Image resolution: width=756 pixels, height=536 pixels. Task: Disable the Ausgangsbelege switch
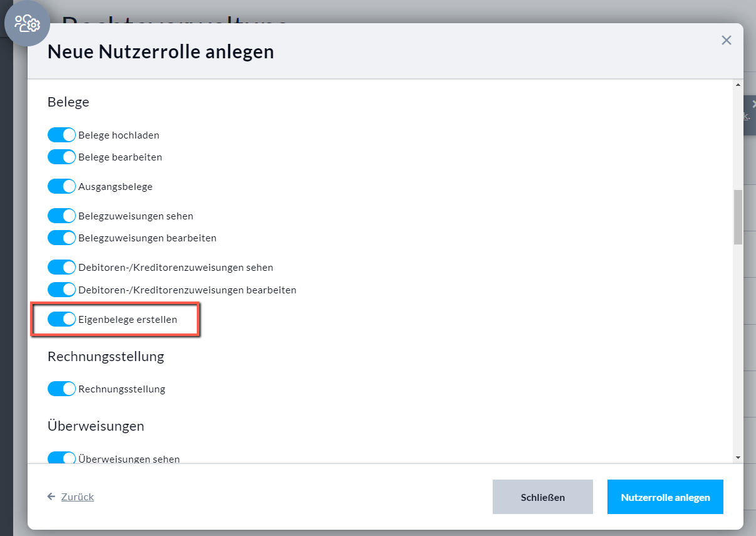point(61,186)
